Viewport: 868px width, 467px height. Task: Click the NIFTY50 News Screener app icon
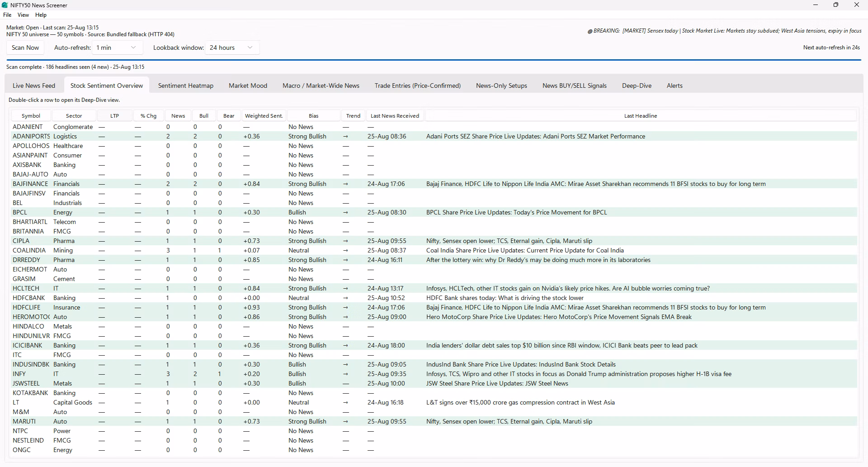[x=5, y=5]
